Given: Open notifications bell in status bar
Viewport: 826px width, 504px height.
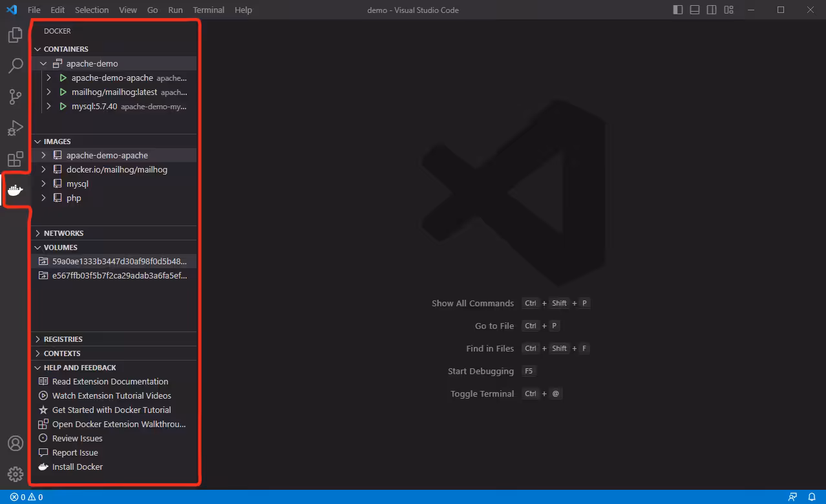Looking at the screenshot, I should (x=811, y=497).
